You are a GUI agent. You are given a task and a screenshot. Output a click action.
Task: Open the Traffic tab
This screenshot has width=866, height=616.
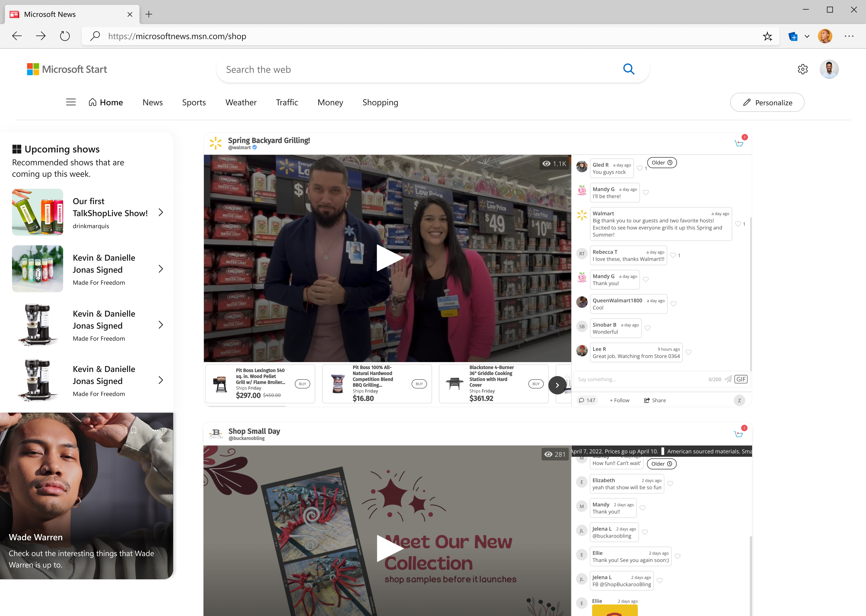[287, 102]
